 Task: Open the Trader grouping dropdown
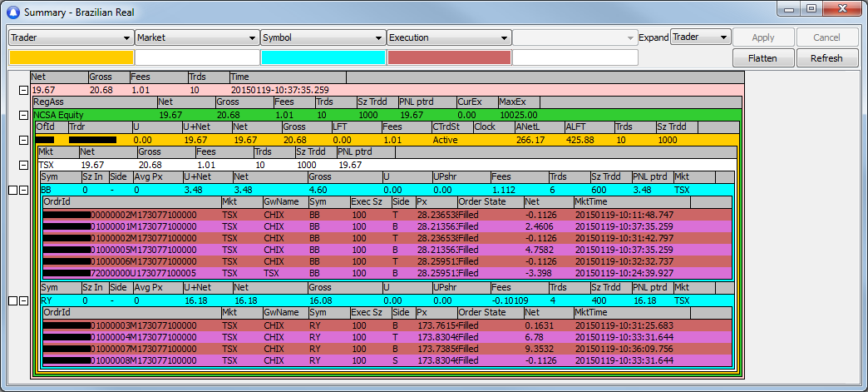tap(127, 38)
